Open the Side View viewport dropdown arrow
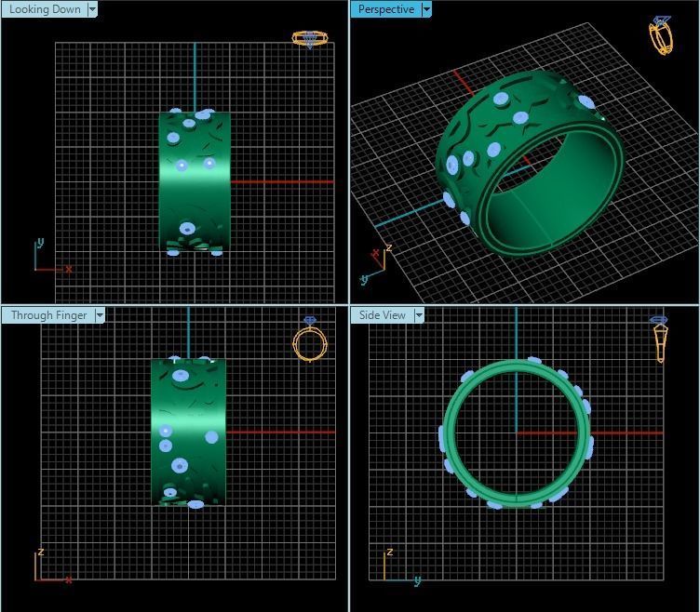The width and height of the screenshot is (700, 612). tap(419, 315)
